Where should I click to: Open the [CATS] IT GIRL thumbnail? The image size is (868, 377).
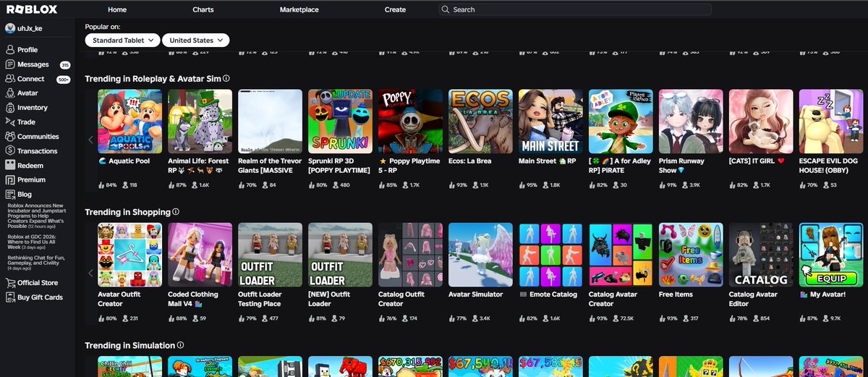point(762,122)
